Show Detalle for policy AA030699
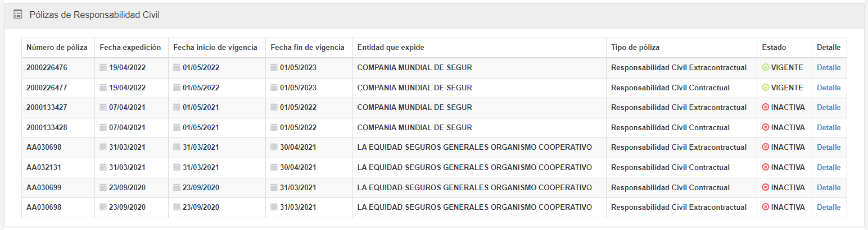868x230 pixels. point(829,187)
